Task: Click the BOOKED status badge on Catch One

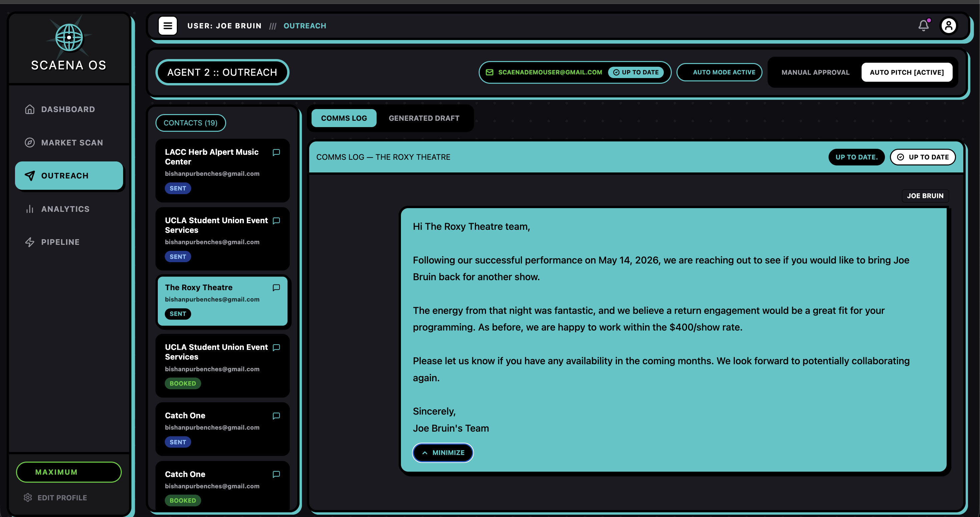Action: [x=182, y=500]
